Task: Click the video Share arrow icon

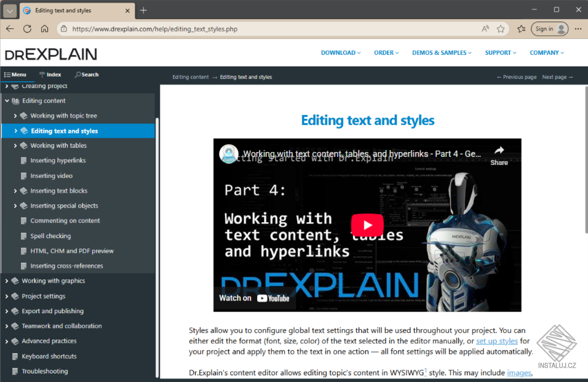Action: click(499, 150)
